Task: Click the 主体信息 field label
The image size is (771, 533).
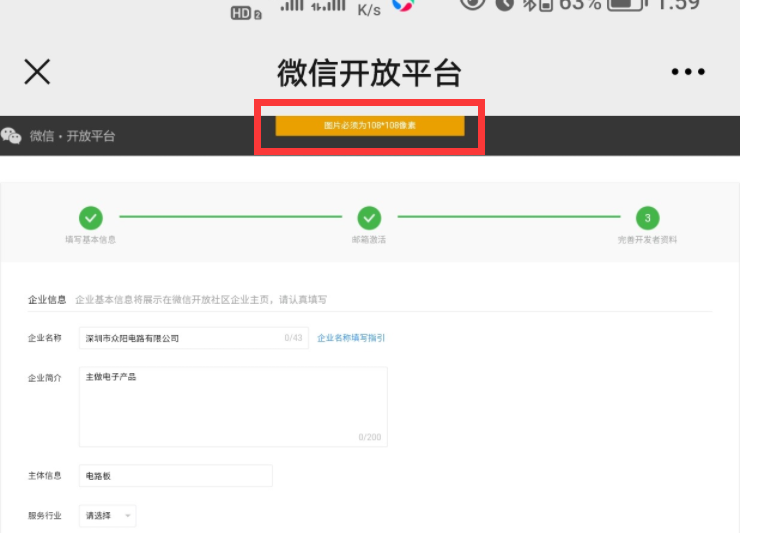Action: click(45, 475)
